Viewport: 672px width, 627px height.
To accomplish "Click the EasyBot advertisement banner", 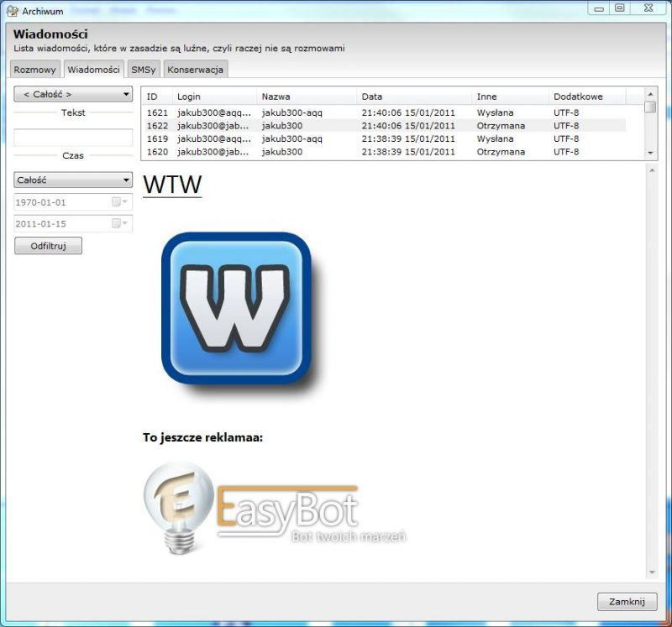I will (275, 509).
